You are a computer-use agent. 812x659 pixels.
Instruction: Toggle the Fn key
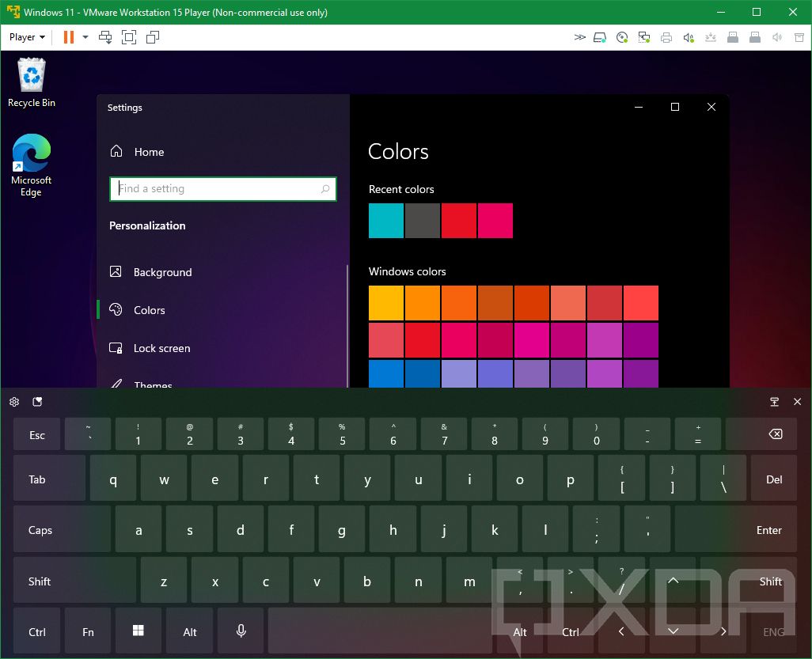coord(88,631)
